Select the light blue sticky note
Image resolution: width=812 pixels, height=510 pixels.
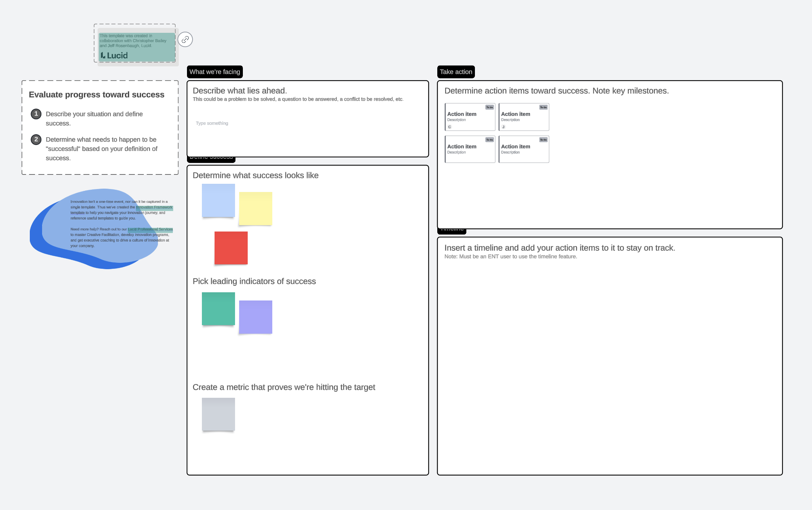[218, 200]
